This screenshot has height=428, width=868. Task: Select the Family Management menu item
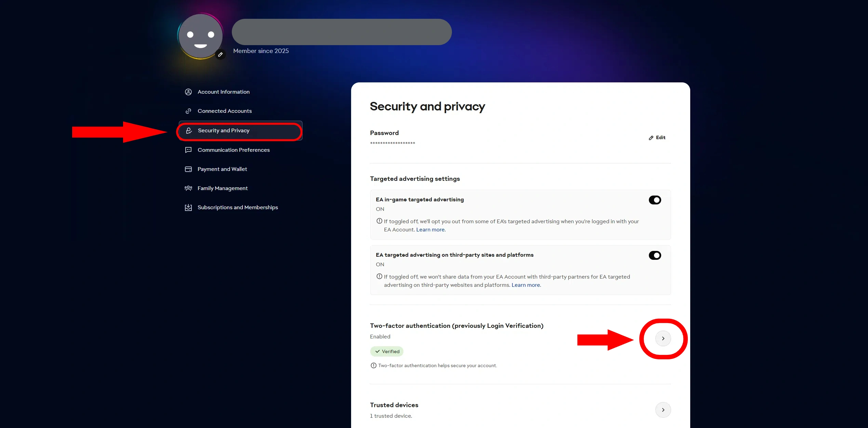(x=223, y=188)
